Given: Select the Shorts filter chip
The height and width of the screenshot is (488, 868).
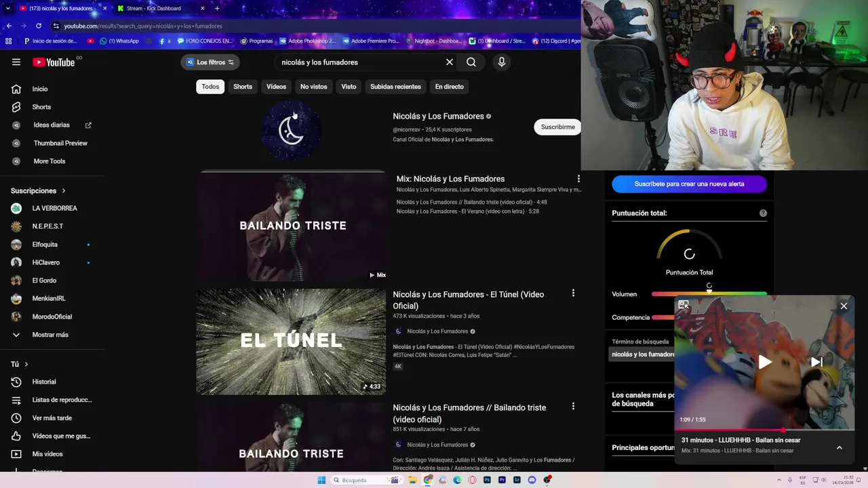Looking at the screenshot, I should (243, 87).
